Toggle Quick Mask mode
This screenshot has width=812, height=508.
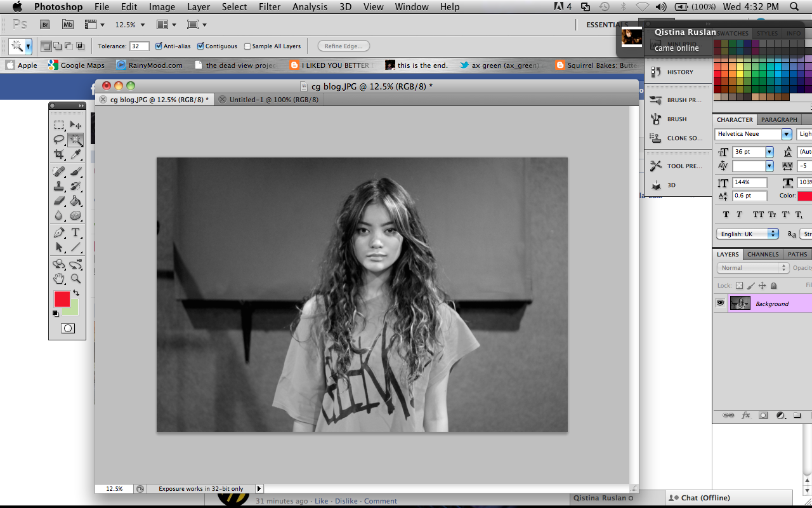(x=67, y=328)
